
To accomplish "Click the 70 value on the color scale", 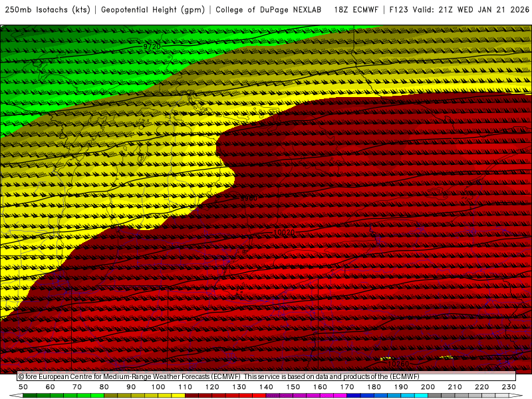I will click(x=77, y=387).
